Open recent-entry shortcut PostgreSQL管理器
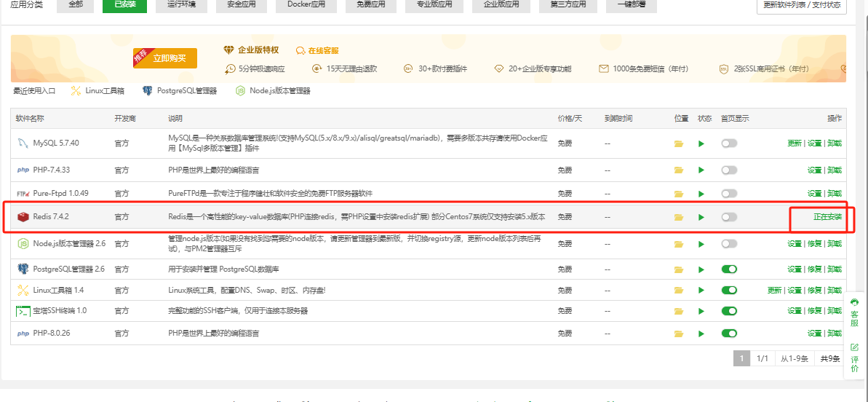The image size is (868, 402). point(179,91)
